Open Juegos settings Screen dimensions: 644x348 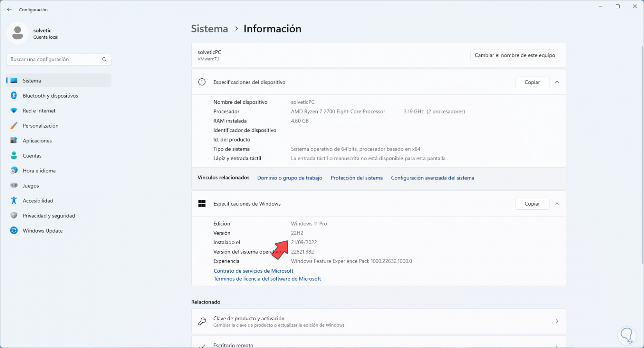(x=59, y=186)
